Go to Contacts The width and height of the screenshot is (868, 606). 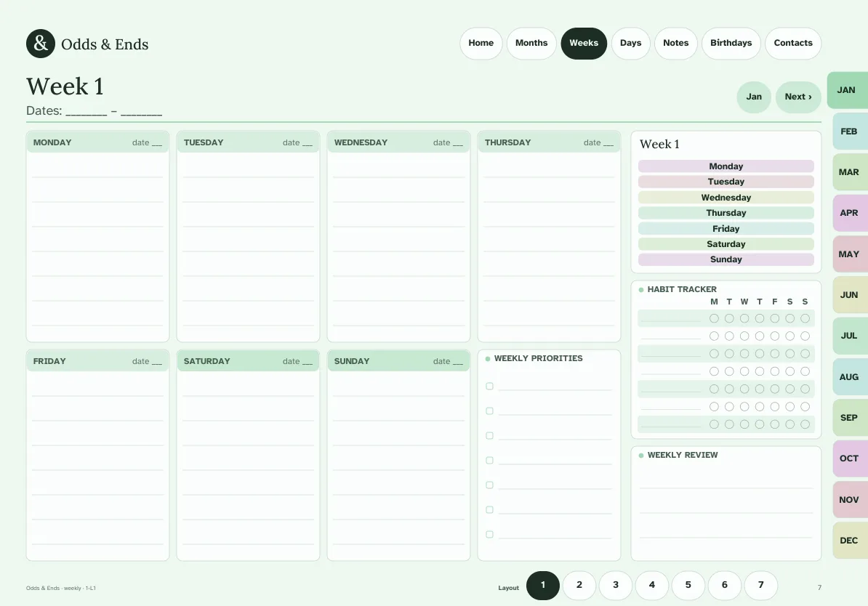click(x=792, y=43)
